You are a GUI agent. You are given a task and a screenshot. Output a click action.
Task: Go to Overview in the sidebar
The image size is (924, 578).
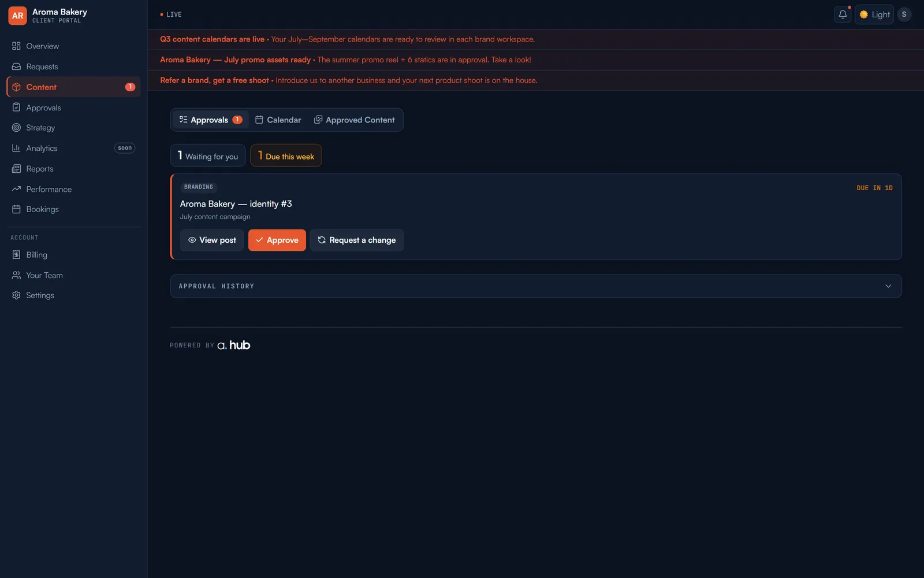click(x=73, y=46)
